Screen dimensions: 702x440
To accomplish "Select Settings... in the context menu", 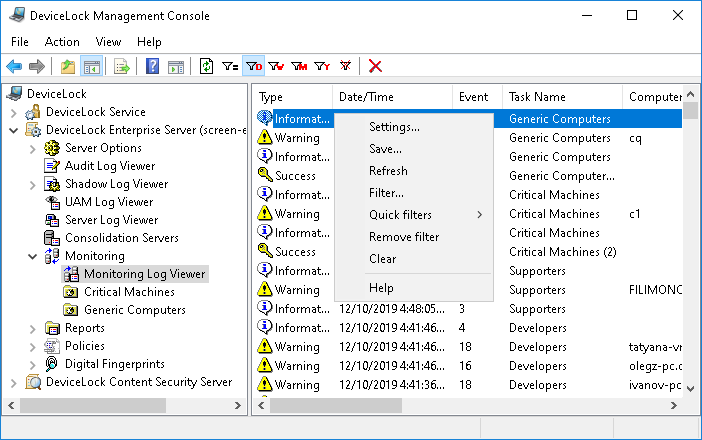I will coord(394,127).
